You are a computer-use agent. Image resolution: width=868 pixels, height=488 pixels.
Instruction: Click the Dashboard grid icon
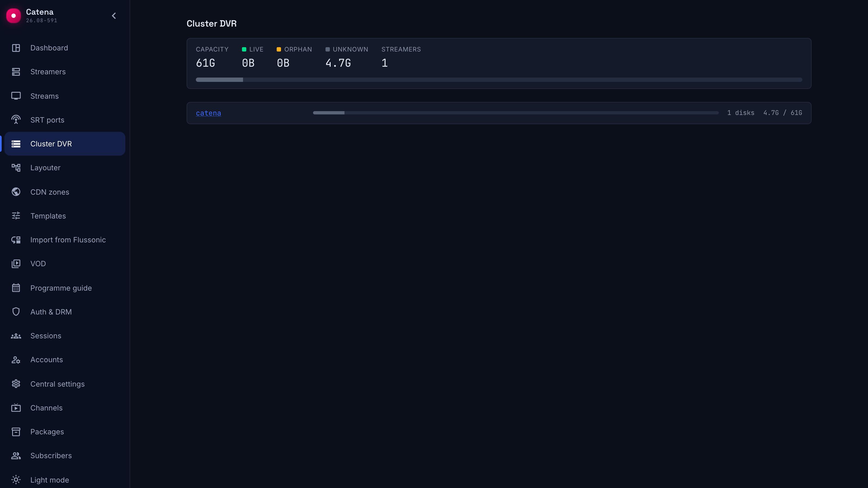pos(16,48)
